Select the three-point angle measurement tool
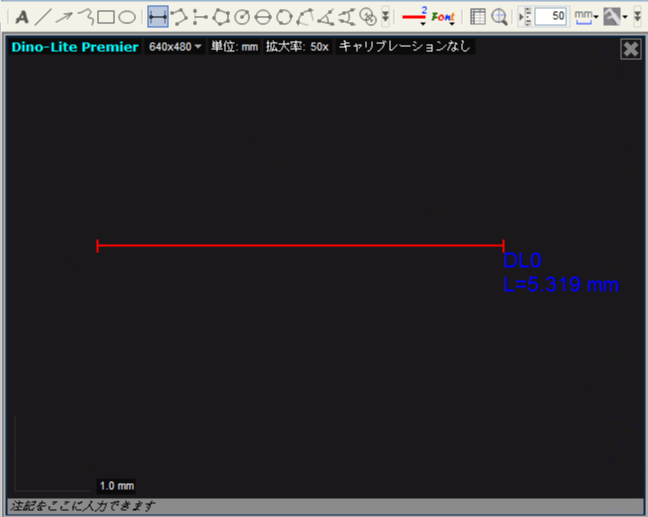The width and height of the screenshot is (648, 517). 326,17
